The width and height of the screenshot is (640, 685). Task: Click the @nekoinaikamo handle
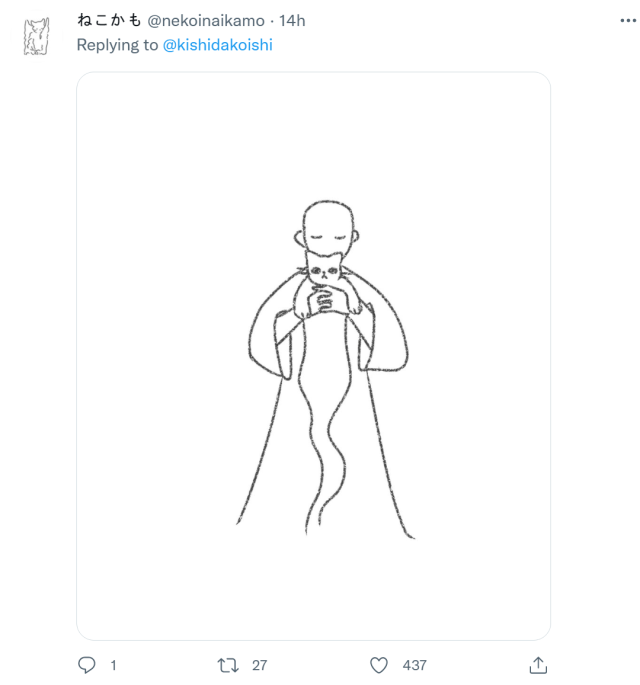[206, 21]
